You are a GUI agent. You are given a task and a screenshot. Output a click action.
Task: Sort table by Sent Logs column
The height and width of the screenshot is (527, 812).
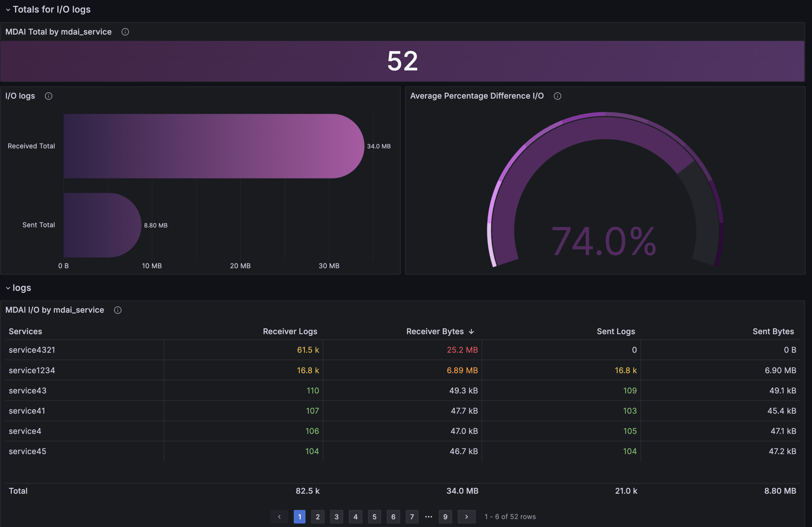(x=615, y=331)
